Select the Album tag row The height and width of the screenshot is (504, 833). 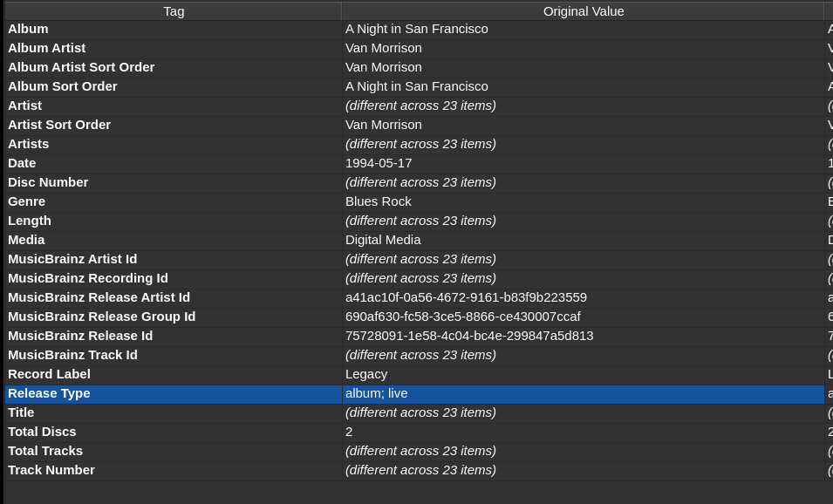click(x=28, y=29)
